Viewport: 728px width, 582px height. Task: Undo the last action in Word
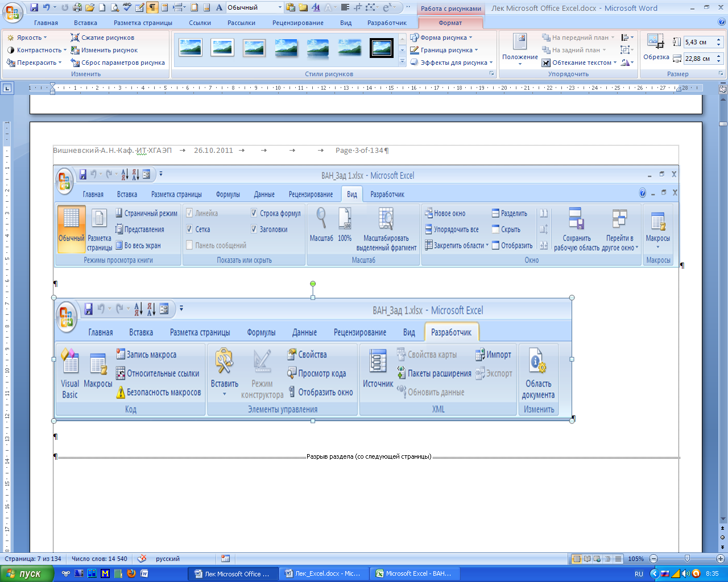(x=47, y=7)
